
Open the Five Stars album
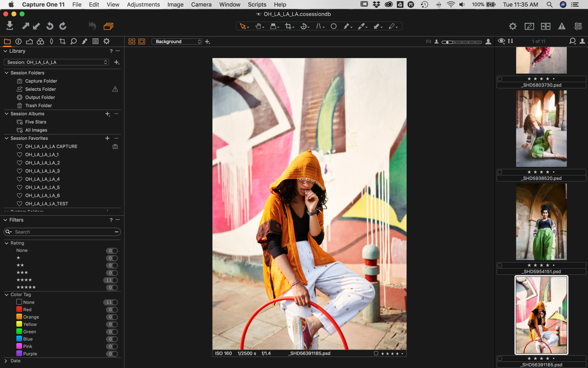coord(36,122)
